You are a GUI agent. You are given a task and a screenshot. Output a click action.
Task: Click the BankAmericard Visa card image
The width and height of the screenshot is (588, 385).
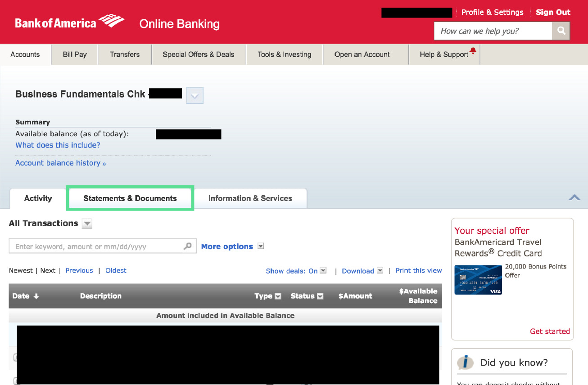[478, 280]
